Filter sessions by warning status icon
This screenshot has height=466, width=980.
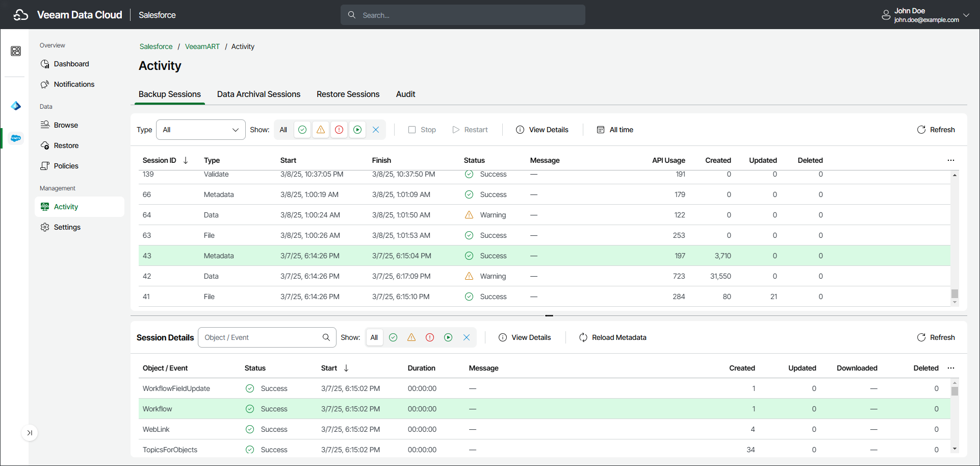(x=321, y=130)
